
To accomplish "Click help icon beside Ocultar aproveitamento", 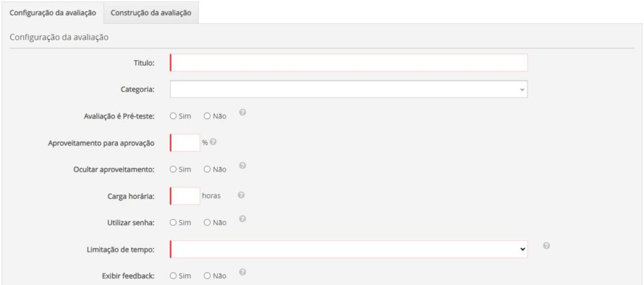I will pyautogui.click(x=242, y=166).
